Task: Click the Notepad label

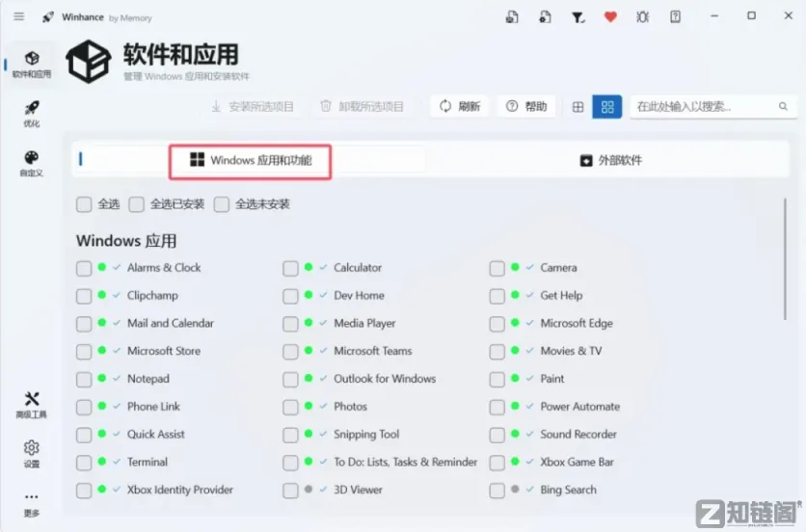Action: coord(148,379)
